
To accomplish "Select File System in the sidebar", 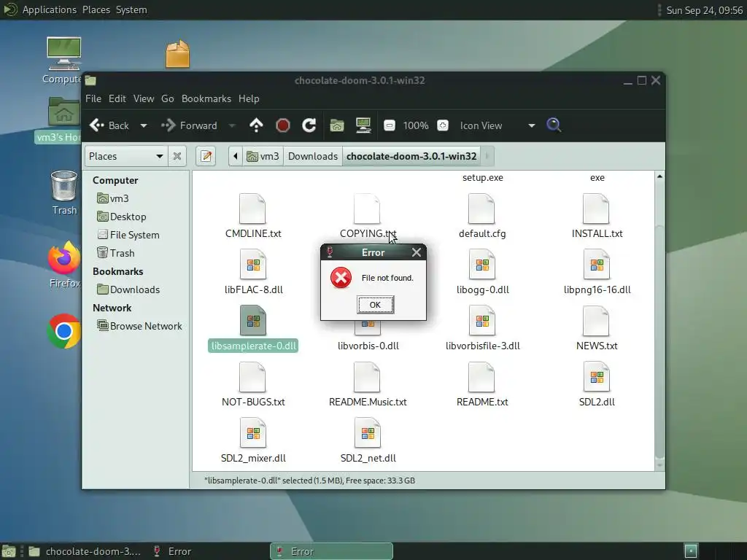I will click(x=128, y=235).
